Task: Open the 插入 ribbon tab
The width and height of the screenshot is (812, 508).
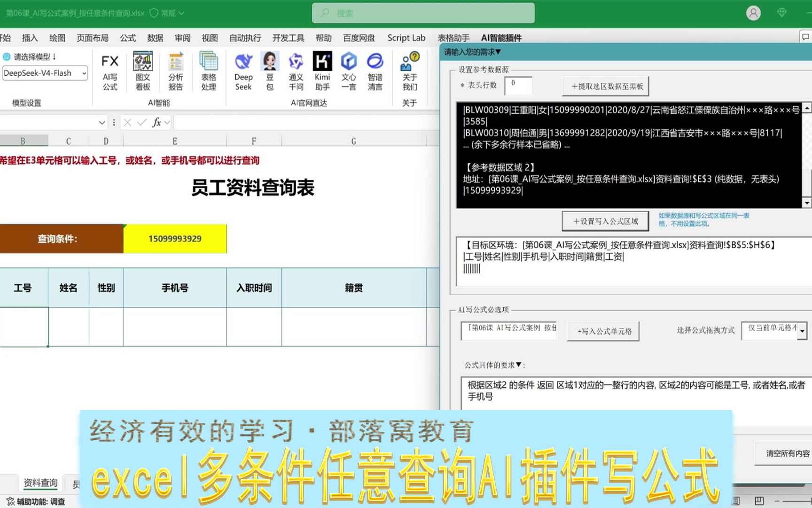Action: pyautogui.click(x=30, y=38)
